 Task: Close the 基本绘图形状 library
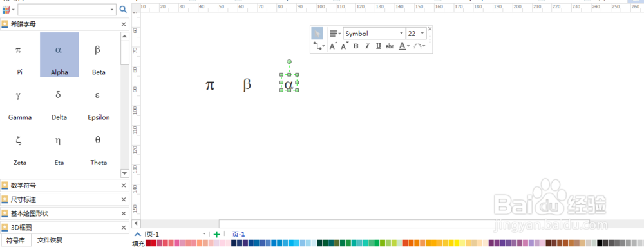[x=124, y=213]
